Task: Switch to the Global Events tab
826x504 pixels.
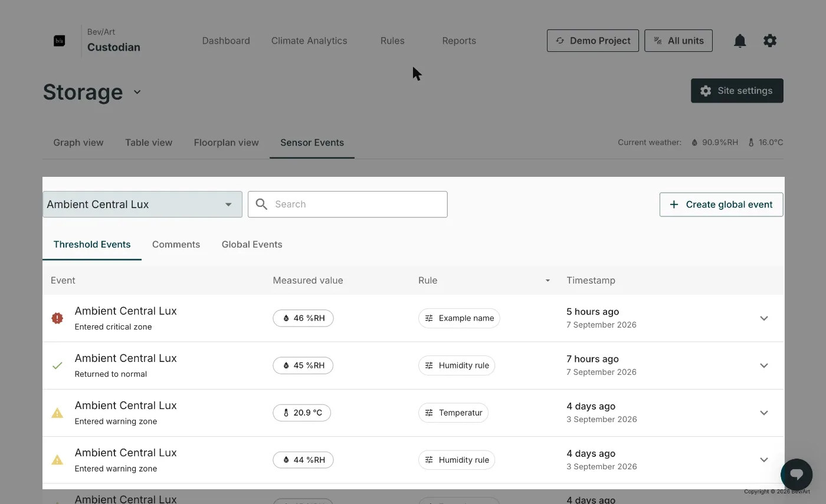Action: [252, 245]
